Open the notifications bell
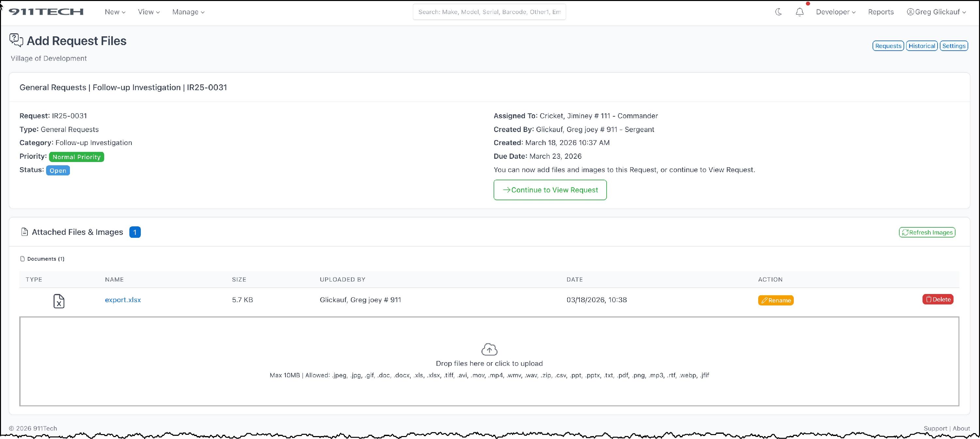The height and width of the screenshot is (439, 980). click(x=800, y=12)
